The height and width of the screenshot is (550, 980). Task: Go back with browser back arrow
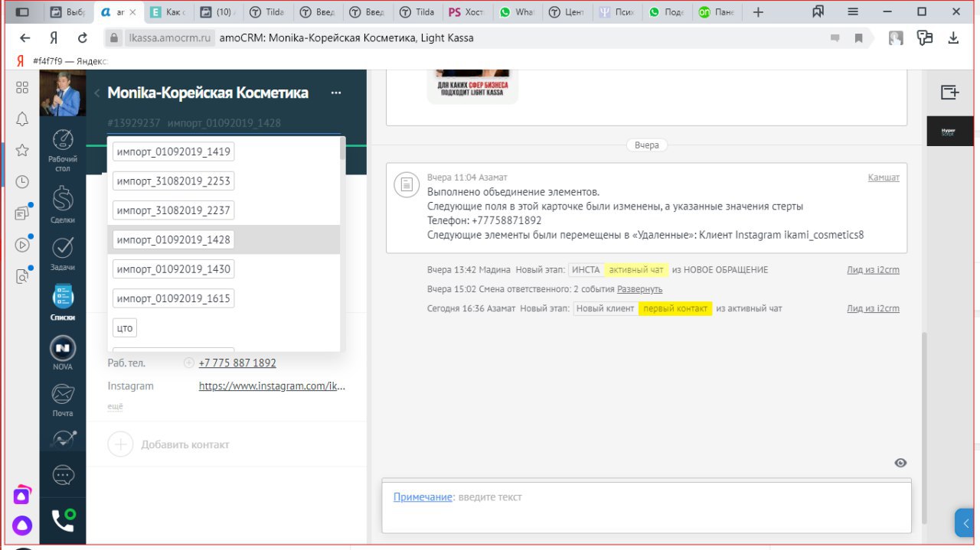coord(25,37)
